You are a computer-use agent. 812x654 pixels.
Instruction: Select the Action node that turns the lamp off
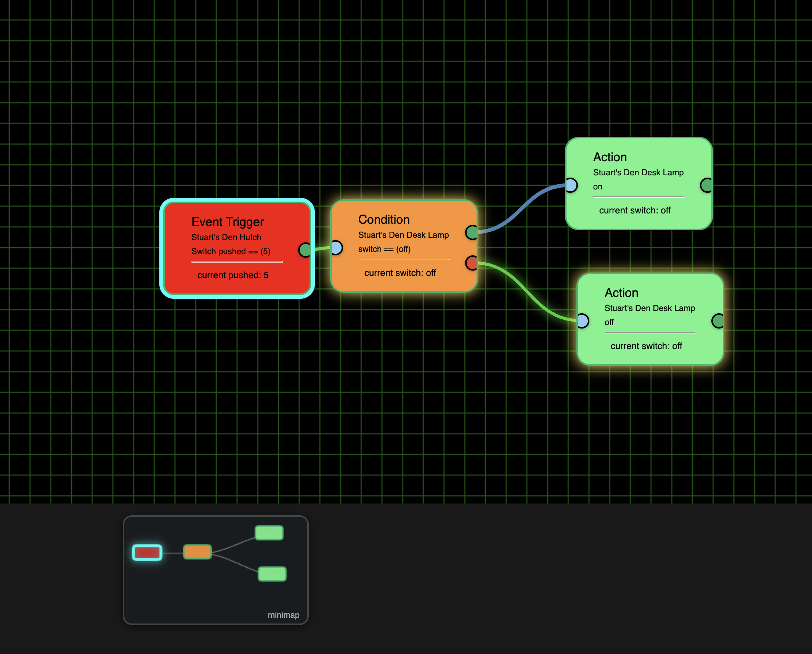[x=650, y=319]
